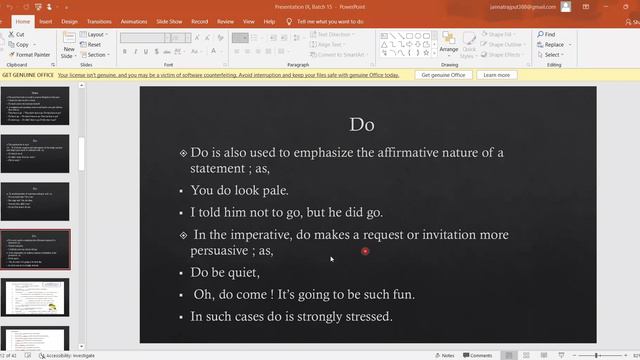Select the Text Box shape

[x=384, y=36]
